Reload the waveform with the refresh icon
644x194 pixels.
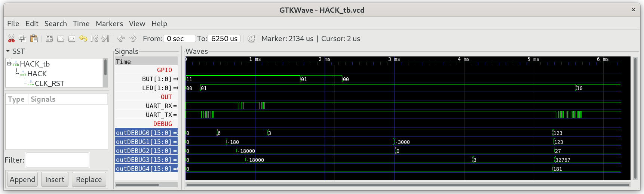251,39
